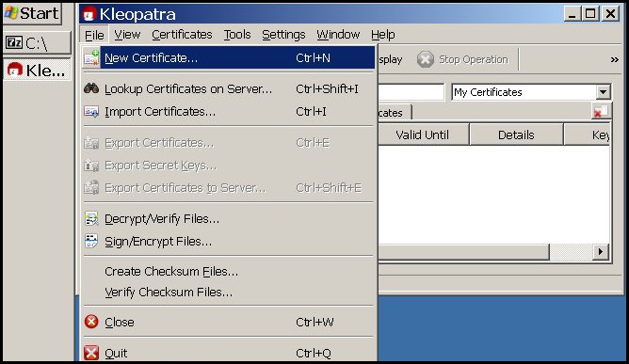Click the horizontal scrollbar right arrow
Screen dimensions: 629x364
coord(601,252)
